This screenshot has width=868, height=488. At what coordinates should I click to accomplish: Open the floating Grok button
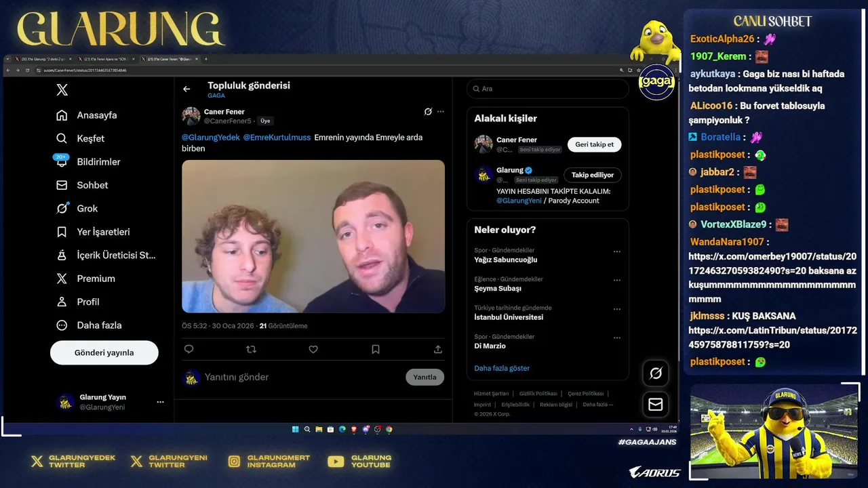pos(656,373)
